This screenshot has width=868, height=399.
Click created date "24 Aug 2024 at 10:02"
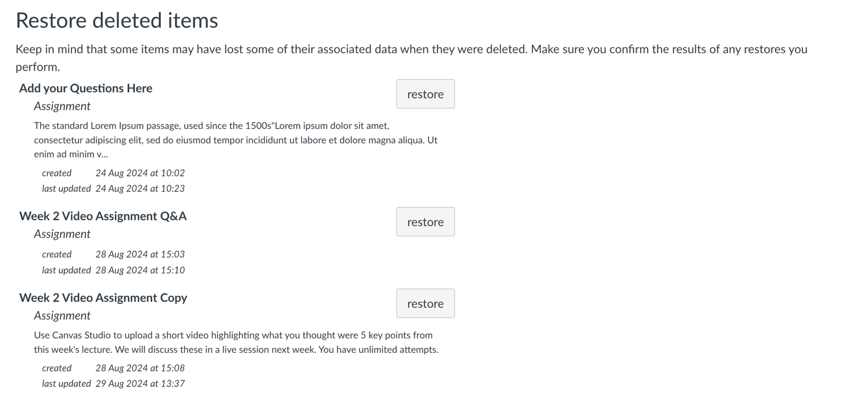tap(140, 173)
